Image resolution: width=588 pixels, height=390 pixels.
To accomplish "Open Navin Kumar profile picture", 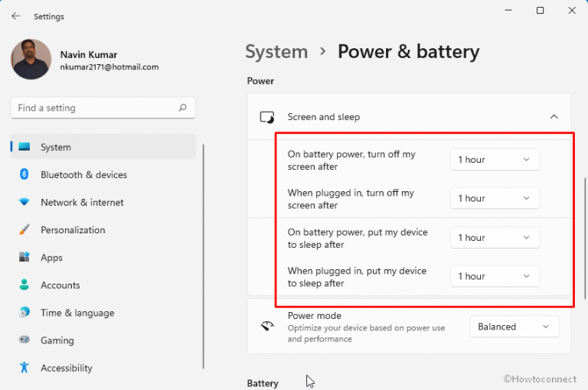I will pos(31,59).
